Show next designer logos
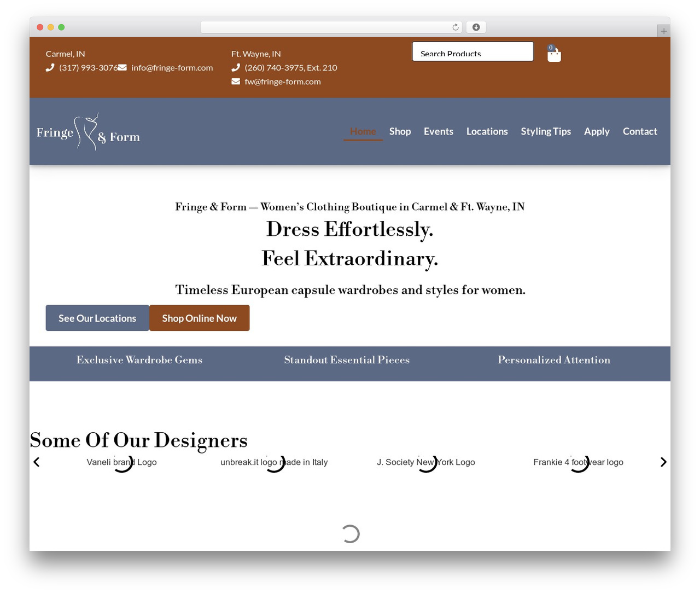The width and height of the screenshot is (700, 593). [x=663, y=462]
